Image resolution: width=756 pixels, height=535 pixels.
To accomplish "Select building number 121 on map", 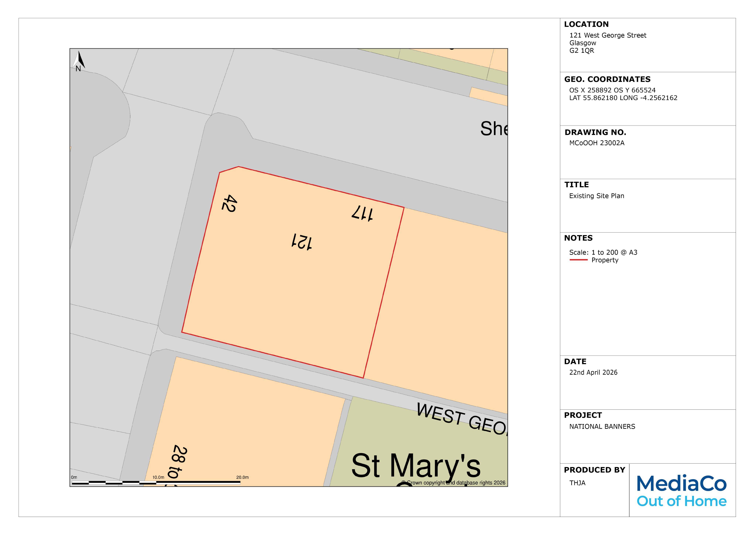I will [302, 242].
